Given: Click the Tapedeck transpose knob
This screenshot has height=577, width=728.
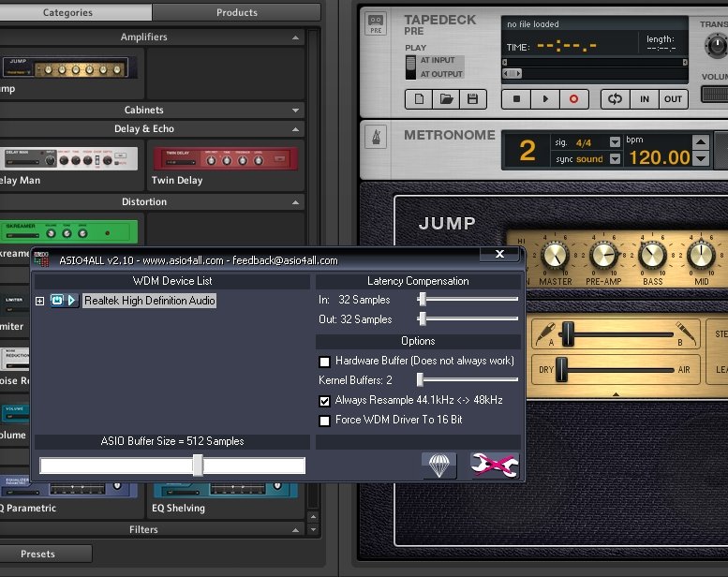Looking at the screenshot, I should pos(716,46).
